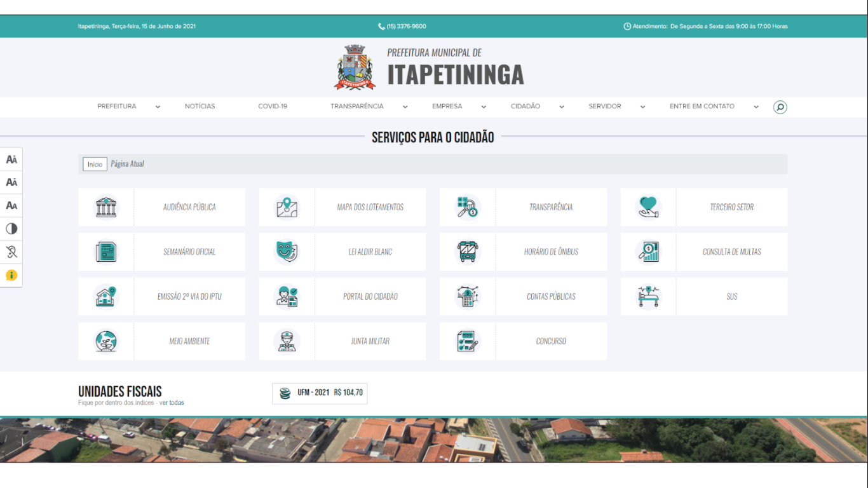Image resolution: width=868 pixels, height=488 pixels.
Task: Click the Transparência magnifier icon
Action: (x=467, y=207)
